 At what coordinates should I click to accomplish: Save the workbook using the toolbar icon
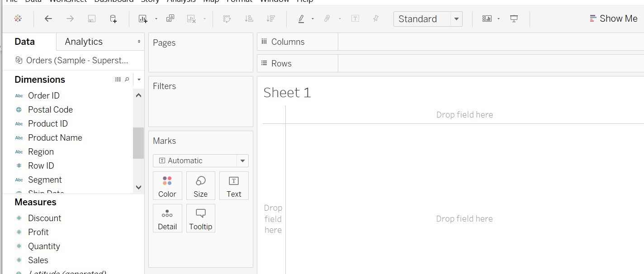point(92,19)
